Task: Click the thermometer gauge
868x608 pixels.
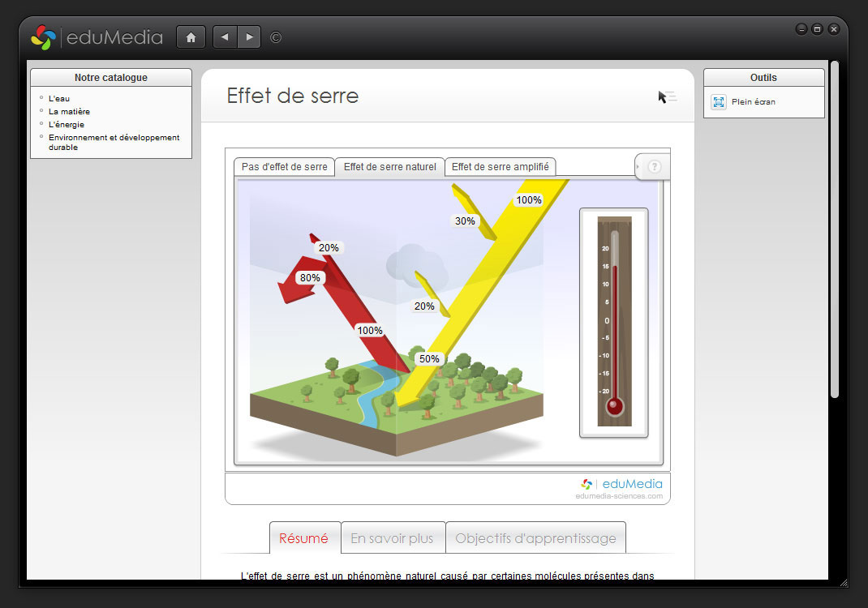Action: point(614,323)
